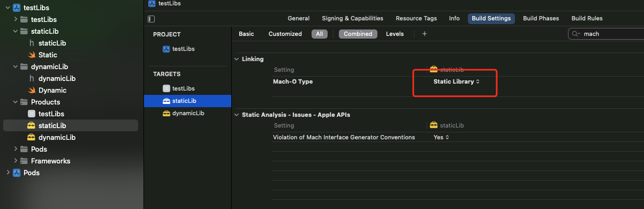The width and height of the screenshot is (644, 209).
Task: Select the All settings filter
Action: [x=319, y=34]
